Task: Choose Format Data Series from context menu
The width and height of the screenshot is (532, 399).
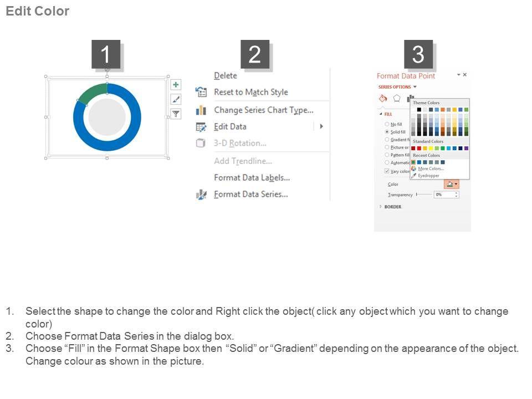Action: 250,195
